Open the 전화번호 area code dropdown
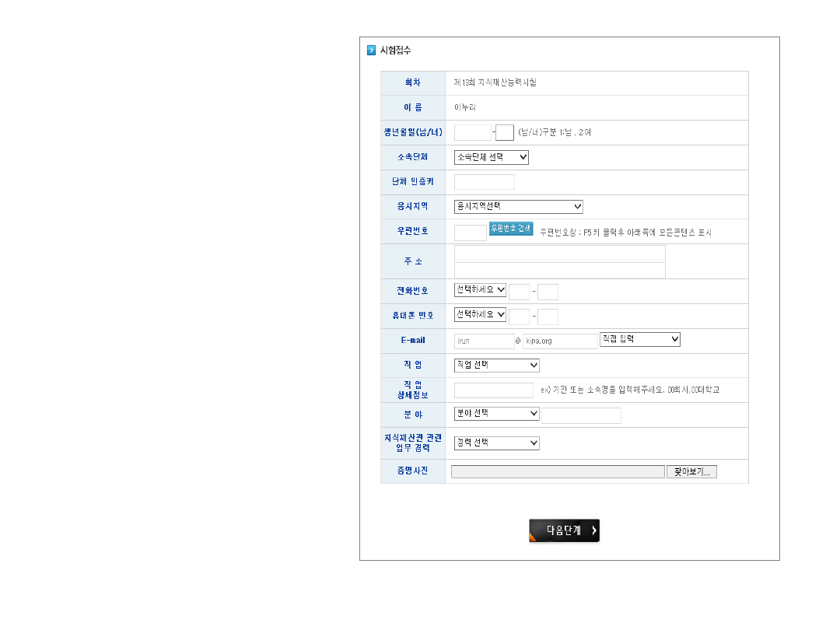 [480, 289]
